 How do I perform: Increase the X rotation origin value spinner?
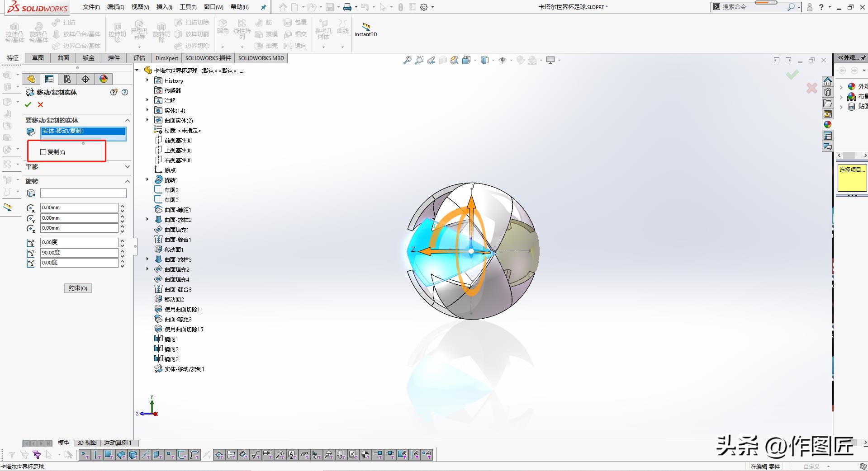[122, 206]
